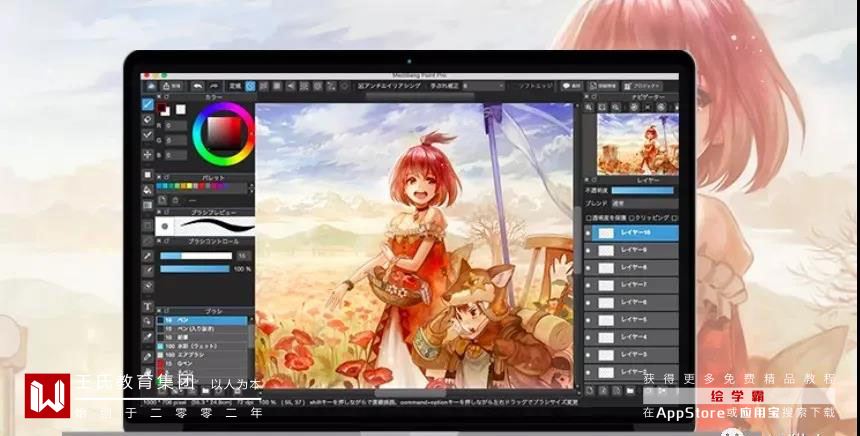Viewport: 860px width, 436px height.
Task: Close the カラー panel with its x
Action: coord(159,97)
